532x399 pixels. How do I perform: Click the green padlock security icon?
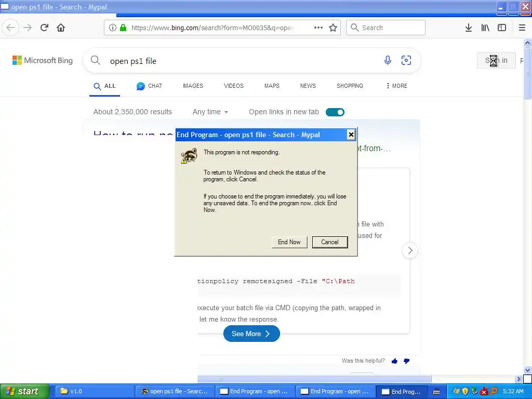pos(123,28)
